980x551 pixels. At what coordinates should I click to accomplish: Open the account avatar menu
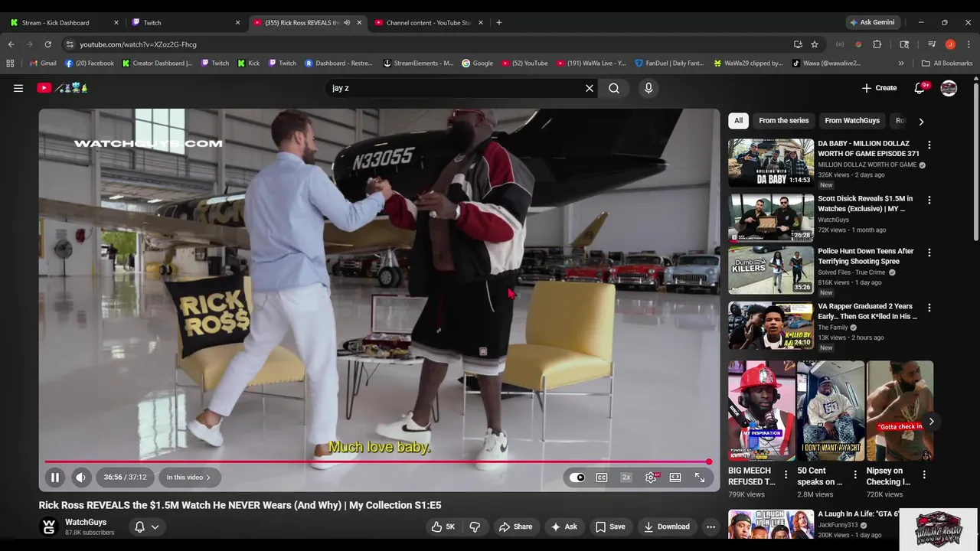tap(949, 88)
